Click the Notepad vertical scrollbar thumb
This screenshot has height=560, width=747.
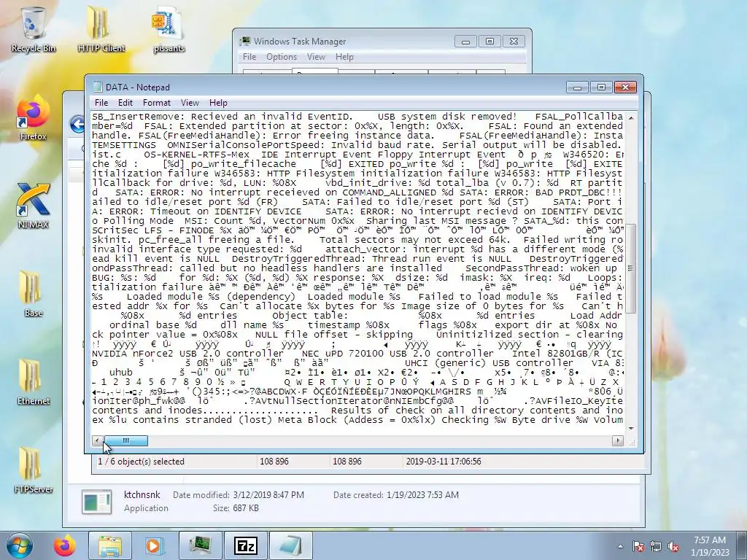point(631,268)
